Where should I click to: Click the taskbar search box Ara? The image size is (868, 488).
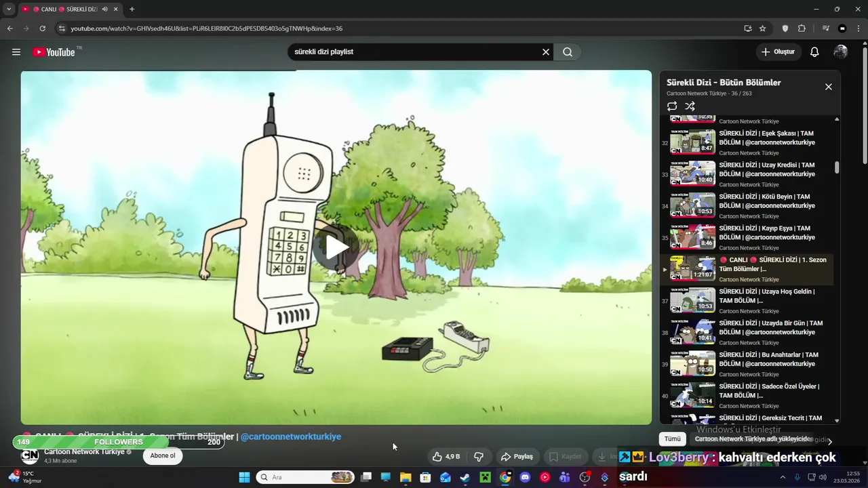point(306,477)
